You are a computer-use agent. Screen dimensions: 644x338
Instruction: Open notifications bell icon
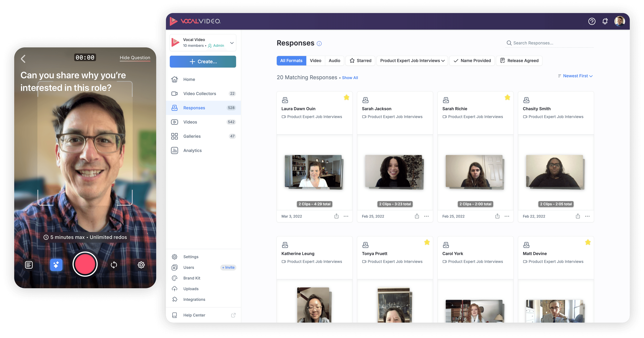click(605, 21)
